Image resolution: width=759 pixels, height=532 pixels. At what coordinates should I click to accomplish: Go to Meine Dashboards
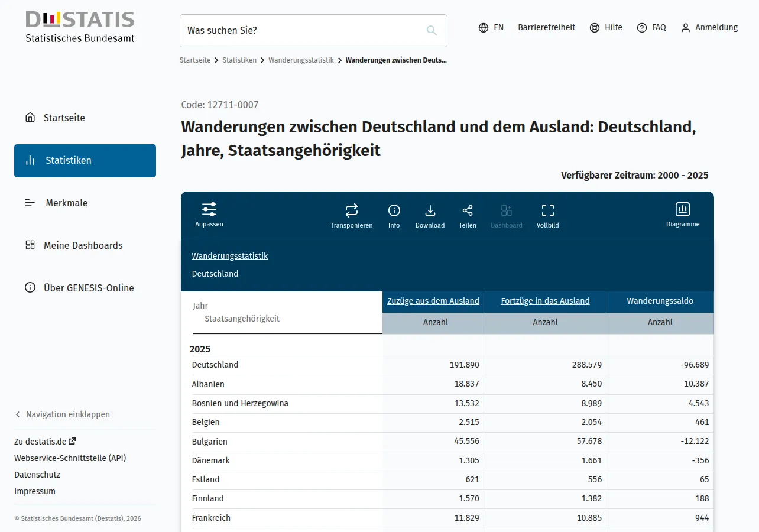click(85, 245)
